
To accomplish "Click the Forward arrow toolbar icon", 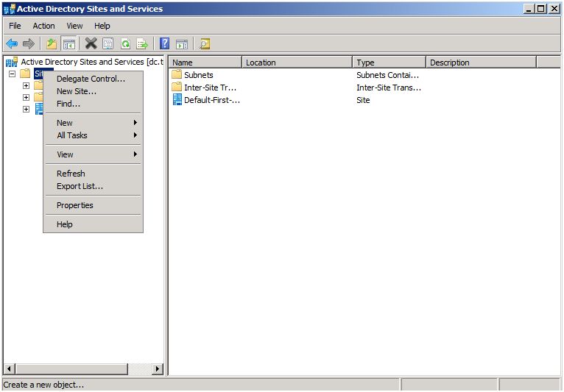I will click(29, 44).
